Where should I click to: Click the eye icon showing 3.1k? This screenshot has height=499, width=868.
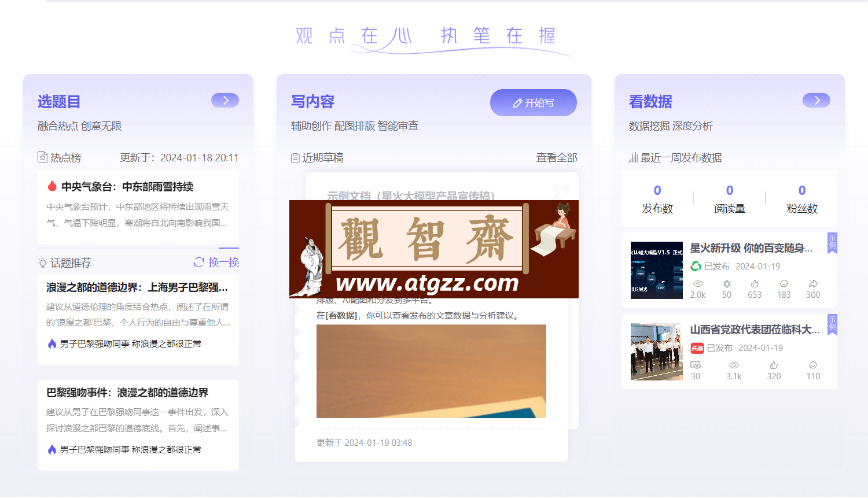click(x=734, y=365)
